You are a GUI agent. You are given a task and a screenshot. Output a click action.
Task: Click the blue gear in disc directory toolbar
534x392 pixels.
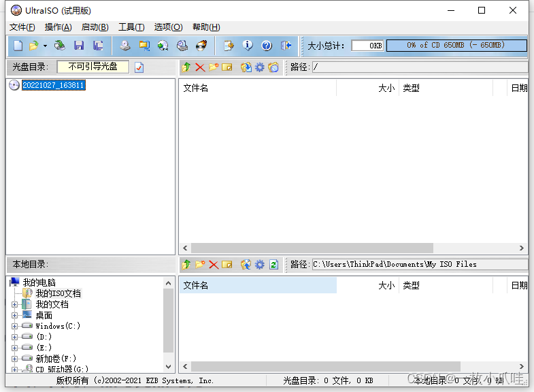[x=259, y=67]
